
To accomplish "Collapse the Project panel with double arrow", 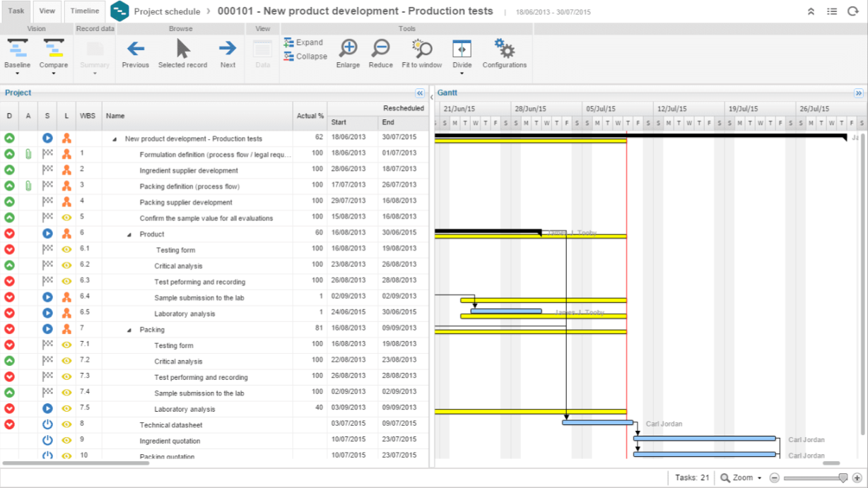I will pos(420,93).
